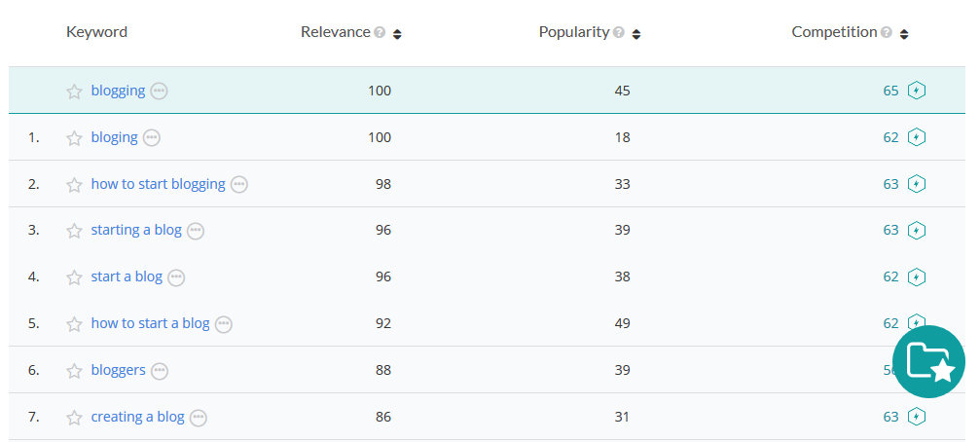Open more options bubble next to "start a blog"
Screen dimensions: 980x442
[176, 277]
